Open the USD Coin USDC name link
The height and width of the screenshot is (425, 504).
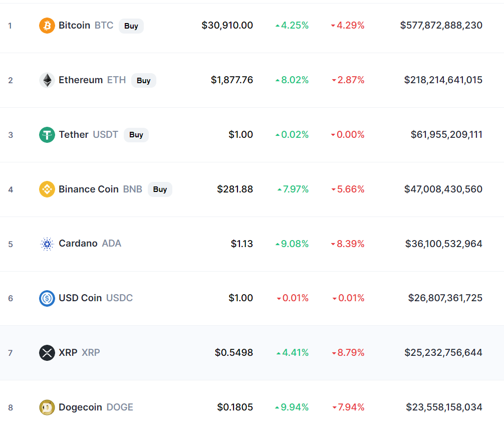point(96,298)
